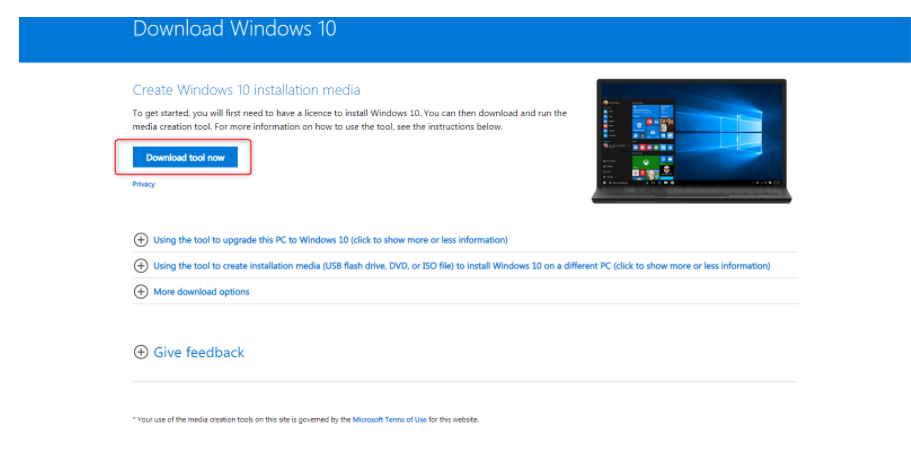Open the Give feedback section text
The width and height of the screenshot is (911, 449).
point(198,352)
